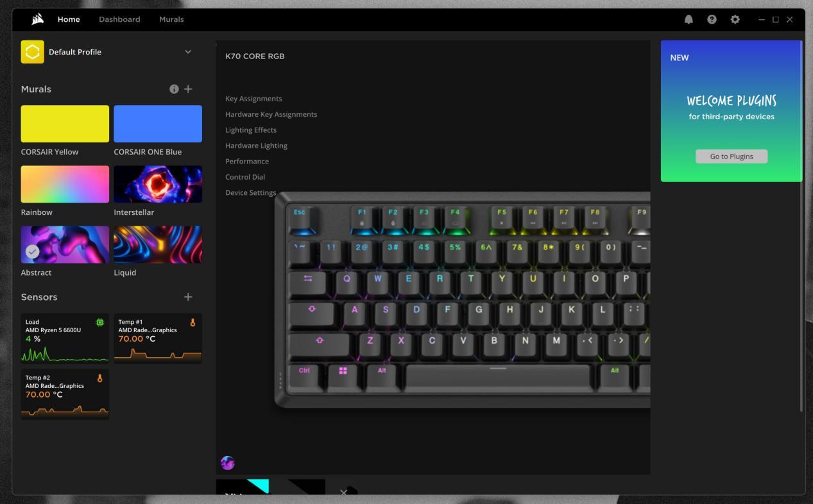Screen dimensions: 813x504
Task: Add a new sensor with plus icon
Action: click(188, 297)
